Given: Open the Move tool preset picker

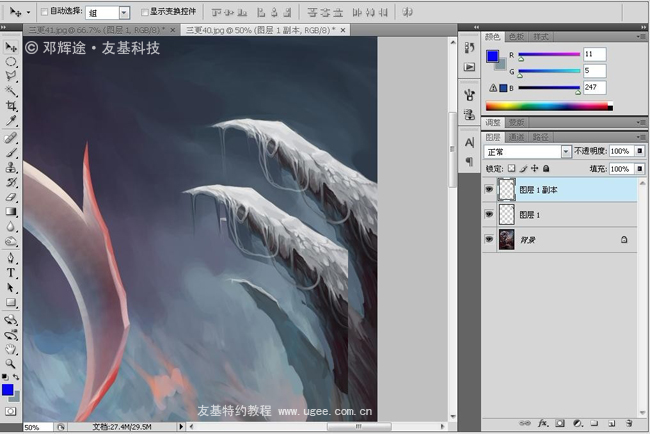Looking at the screenshot, I should [28, 12].
